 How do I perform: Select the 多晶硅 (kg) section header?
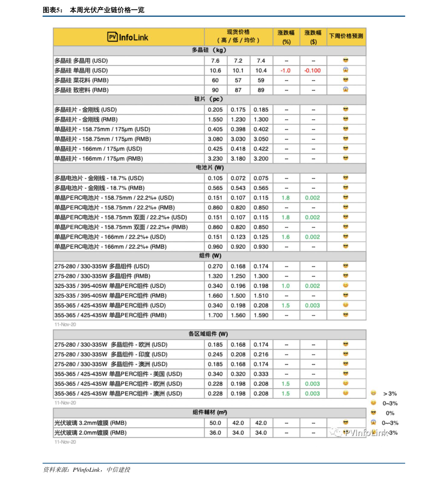tap(210, 50)
